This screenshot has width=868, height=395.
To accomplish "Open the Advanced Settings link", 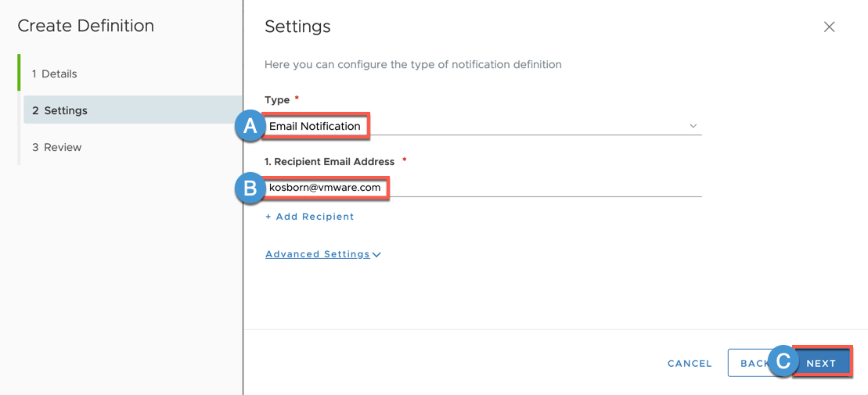I will point(318,254).
